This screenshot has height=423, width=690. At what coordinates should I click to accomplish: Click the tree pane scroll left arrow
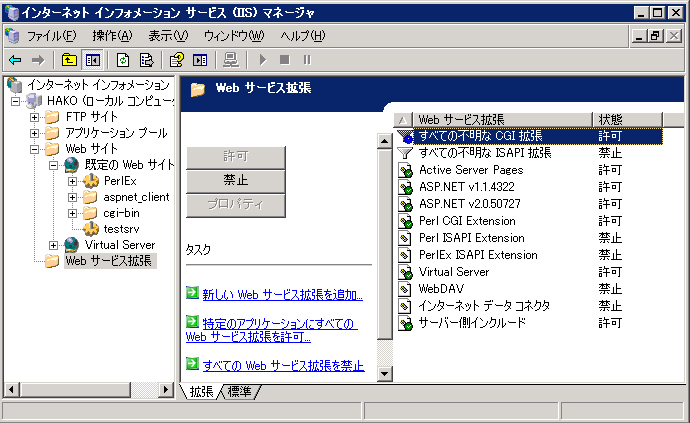click(x=12, y=390)
